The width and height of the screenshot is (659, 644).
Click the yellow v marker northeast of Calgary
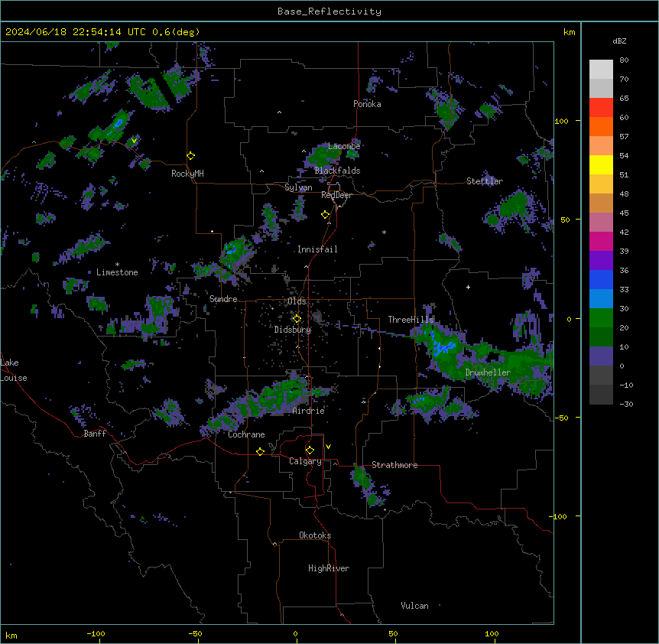[328, 447]
